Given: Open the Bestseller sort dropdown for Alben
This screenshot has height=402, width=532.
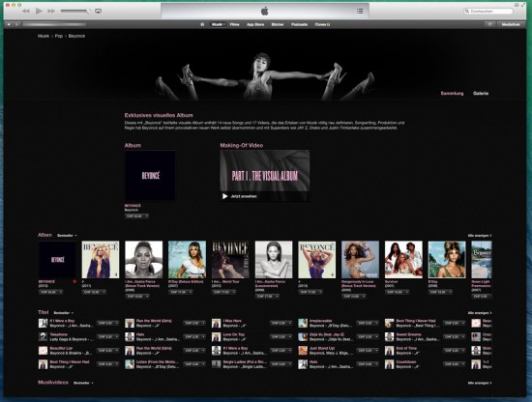Looking at the screenshot, I should pyautogui.click(x=67, y=236).
